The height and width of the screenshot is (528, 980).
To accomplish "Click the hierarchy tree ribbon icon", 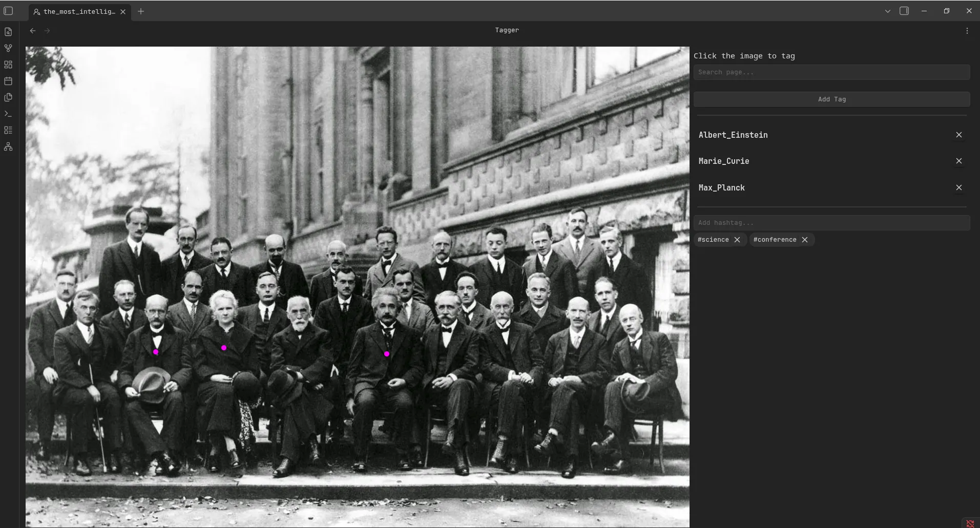I will [8, 146].
